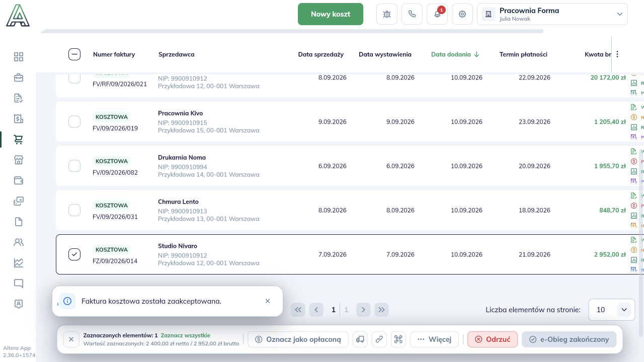Click the phone contact icon in header
This screenshot has height=362, width=644.
tap(412, 14)
